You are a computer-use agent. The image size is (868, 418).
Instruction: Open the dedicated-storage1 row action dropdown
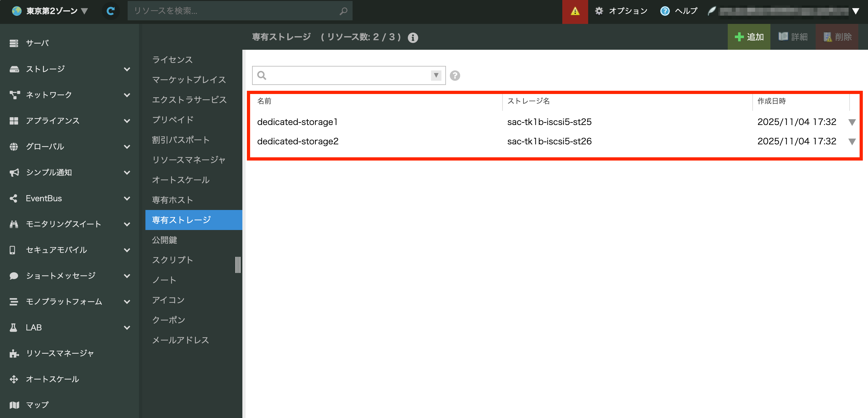(x=852, y=122)
